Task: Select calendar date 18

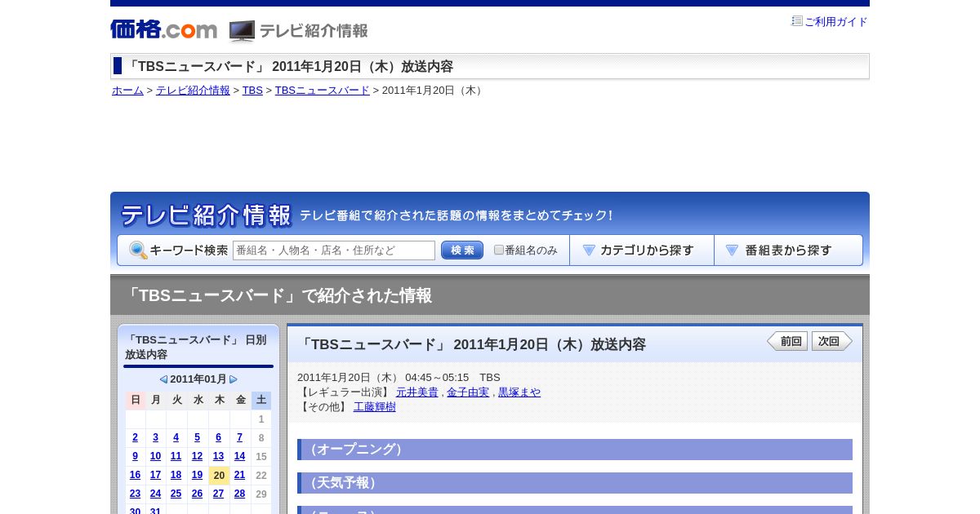Action: click(x=176, y=475)
